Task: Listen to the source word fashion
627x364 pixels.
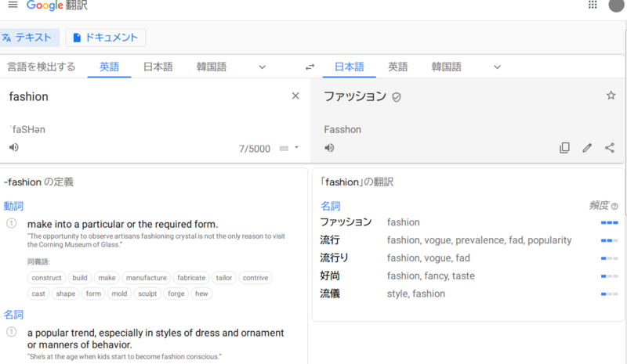Action: pos(14,147)
